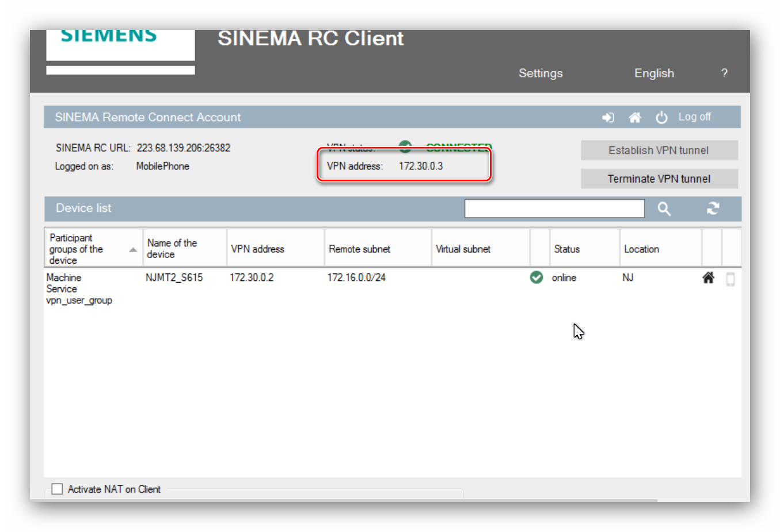Click the Establish VPN tunnel button
The height and width of the screenshot is (532, 780).
659,150
